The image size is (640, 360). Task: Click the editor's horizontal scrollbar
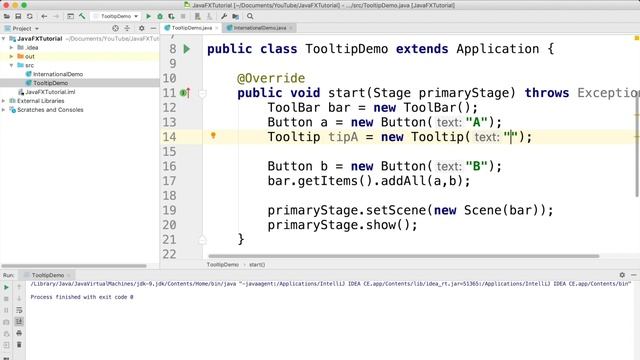tap(404, 256)
